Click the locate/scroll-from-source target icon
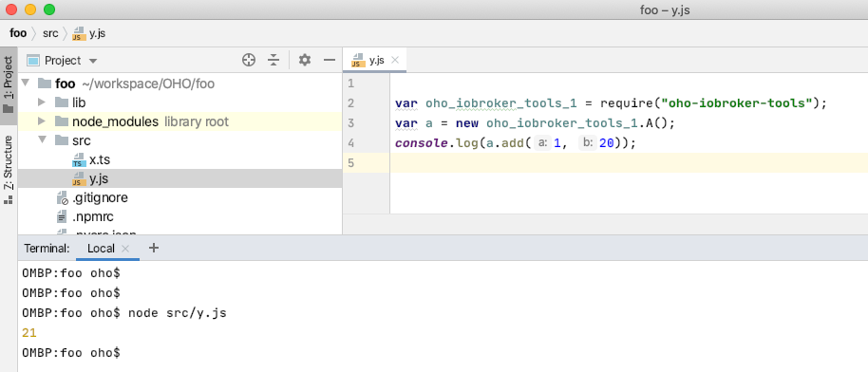Viewport: 868px width, 372px height. (249, 61)
